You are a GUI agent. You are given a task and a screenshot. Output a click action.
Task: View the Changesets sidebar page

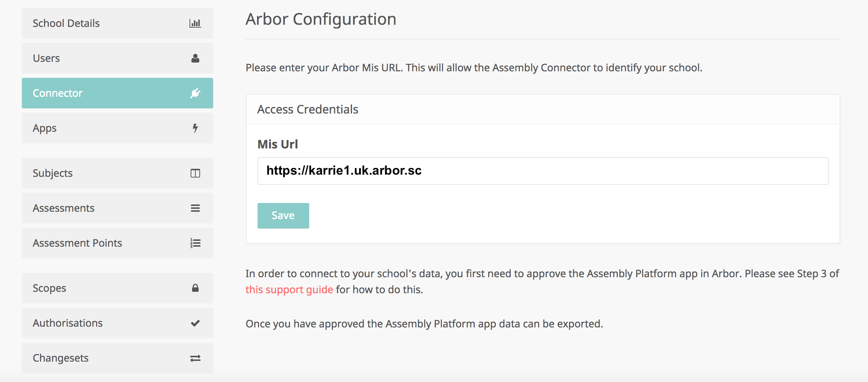61,358
